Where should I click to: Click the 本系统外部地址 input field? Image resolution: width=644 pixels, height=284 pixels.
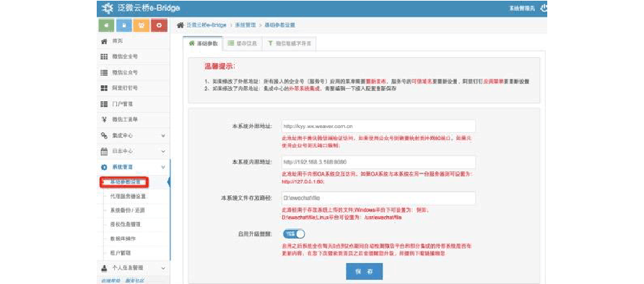[378, 126]
